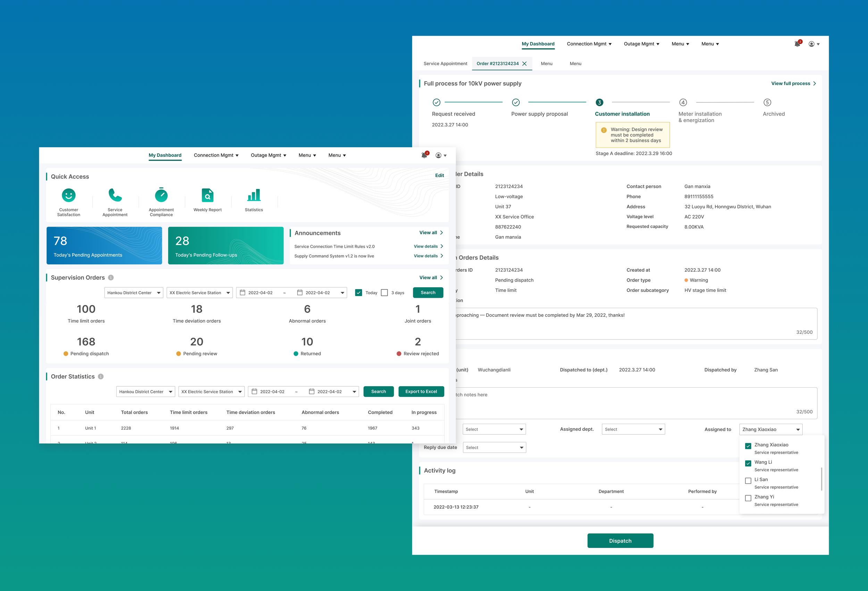868x591 pixels.
Task: Click the Service Appointment phone icon
Action: (115, 195)
